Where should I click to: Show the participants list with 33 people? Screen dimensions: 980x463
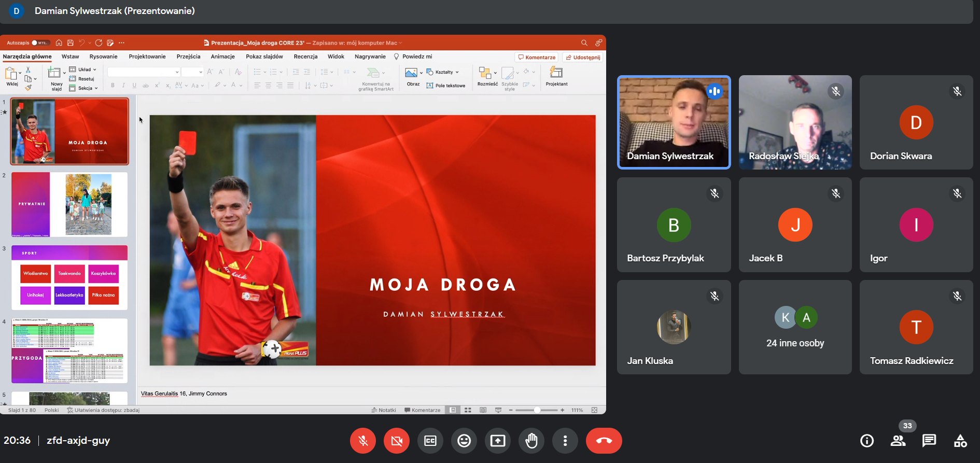pos(898,441)
